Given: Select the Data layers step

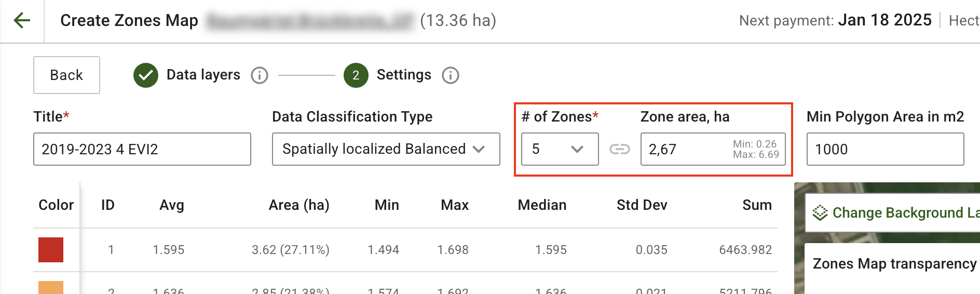Looking at the screenshot, I should [203, 75].
